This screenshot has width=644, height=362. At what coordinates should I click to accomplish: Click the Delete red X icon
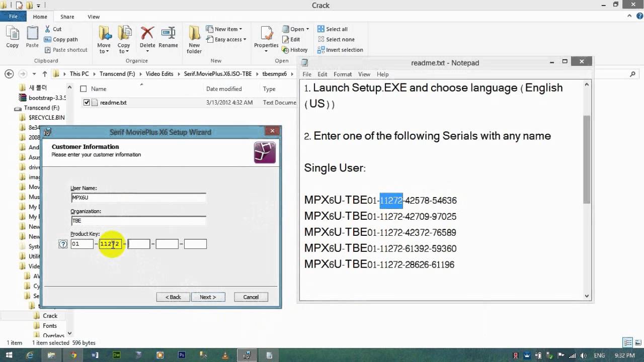click(147, 33)
